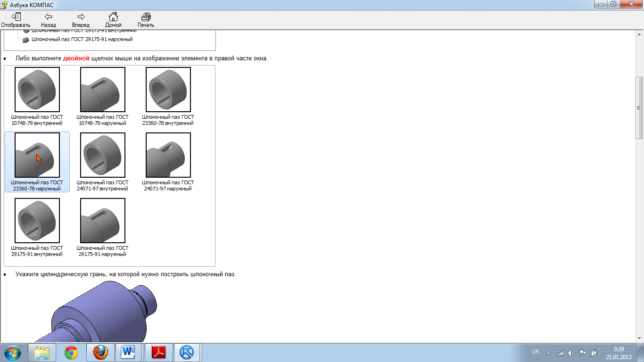Click the label Шпоночный паз ГОСТ 23360-78 наружный
Image resolution: width=644 pixels, height=362 pixels.
(37, 186)
